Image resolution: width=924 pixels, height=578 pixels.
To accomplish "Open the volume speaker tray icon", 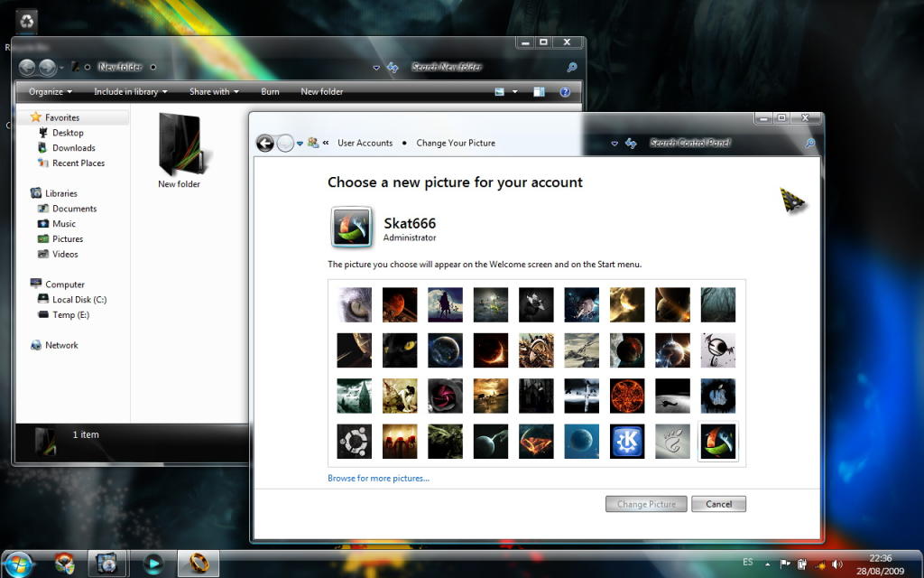I will (x=836, y=564).
